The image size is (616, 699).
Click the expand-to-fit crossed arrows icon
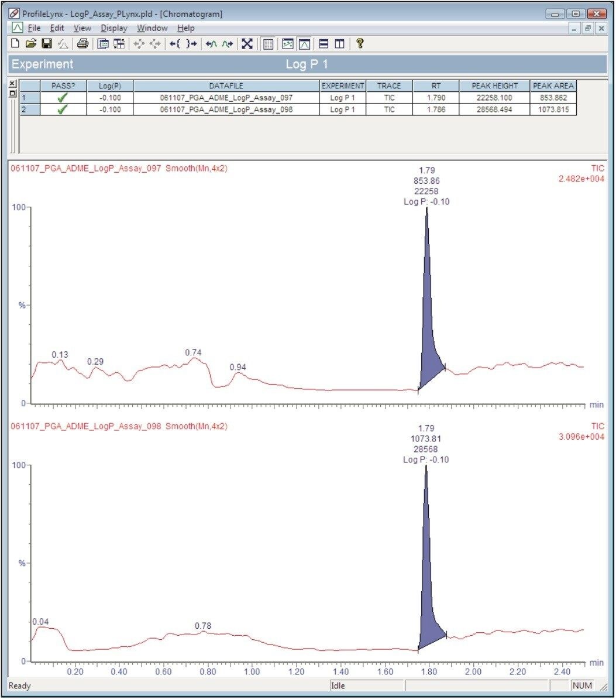pyautogui.click(x=247, y=44)
